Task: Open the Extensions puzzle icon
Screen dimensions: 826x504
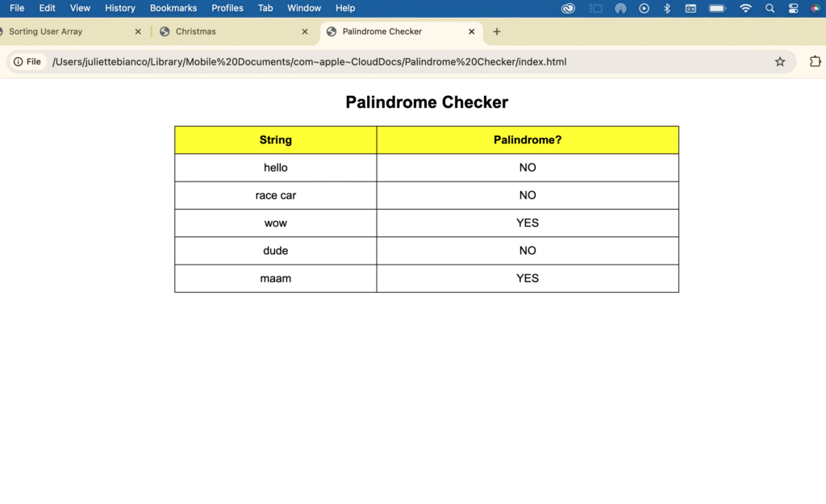Action: [x=815, y=62]
